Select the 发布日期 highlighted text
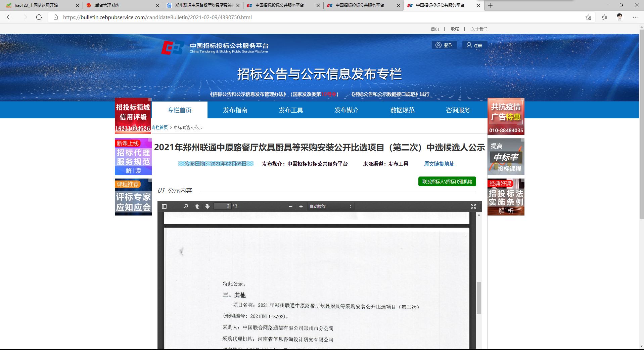This screenshot has width=644, height=350. pos(216,164)
